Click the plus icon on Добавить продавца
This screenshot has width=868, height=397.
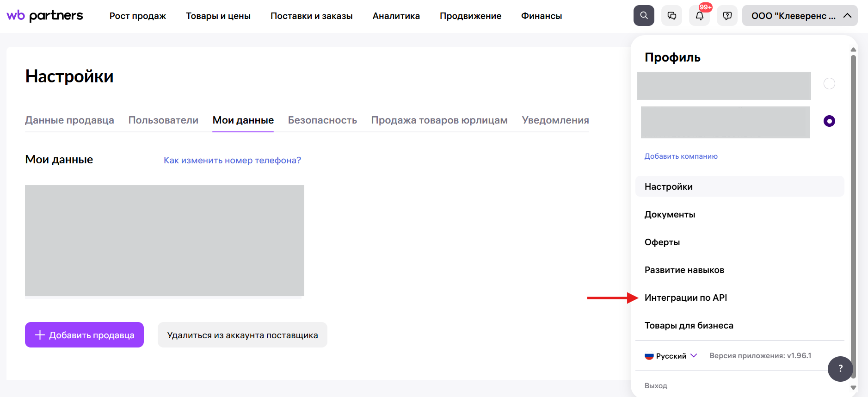[40, 335]
